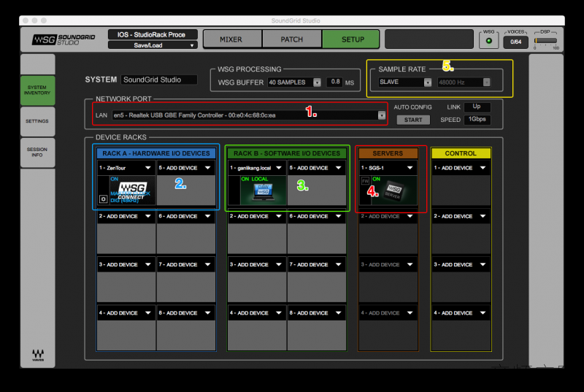Click the 0.8 MS buffer latency value
Image resolution: width=584 pixels, height=392 pixels.
tap(335, 82)
